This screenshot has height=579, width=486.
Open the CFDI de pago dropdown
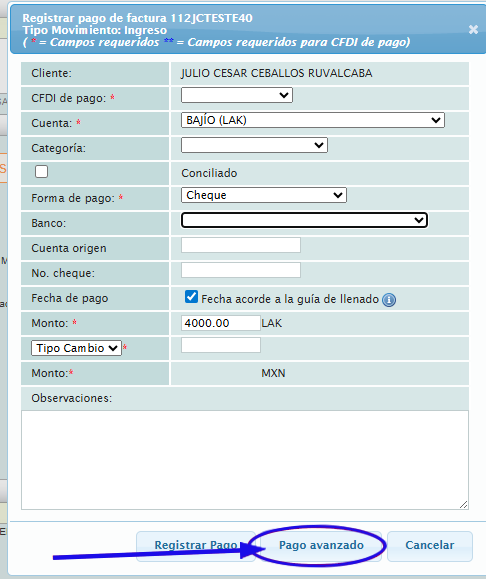tap(237, 95)
